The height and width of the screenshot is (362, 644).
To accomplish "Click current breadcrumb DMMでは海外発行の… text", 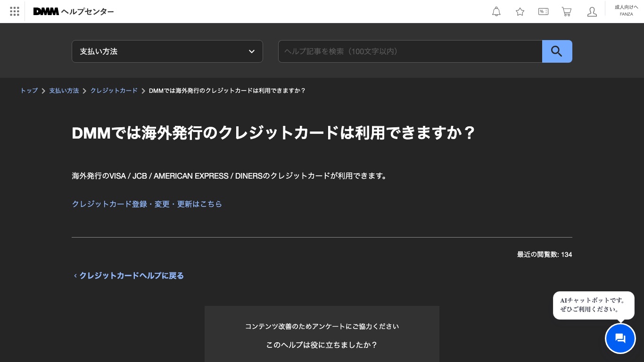I will [x=227, y=90].
